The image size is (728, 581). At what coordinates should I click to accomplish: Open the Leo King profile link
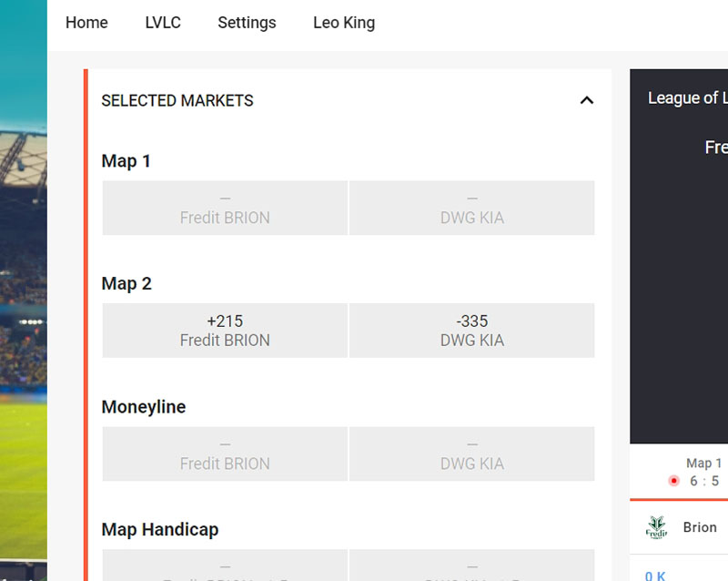click(x=344, y=22)
